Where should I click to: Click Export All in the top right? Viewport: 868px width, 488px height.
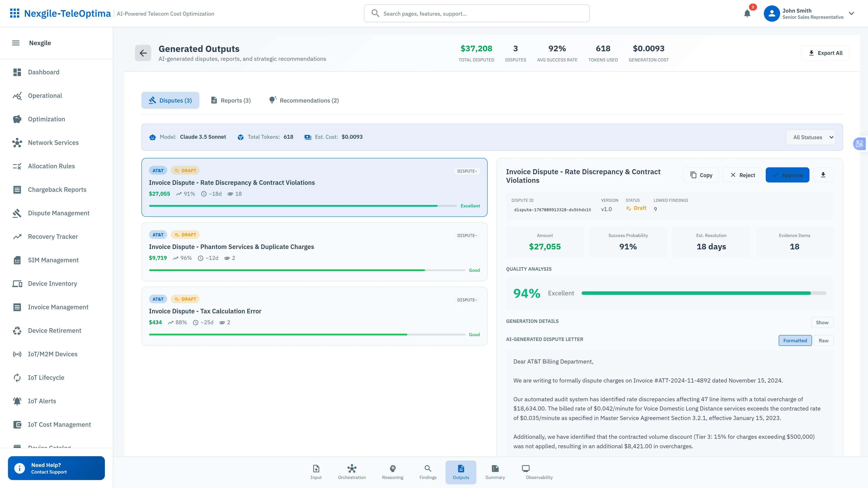tap(825, 53)
